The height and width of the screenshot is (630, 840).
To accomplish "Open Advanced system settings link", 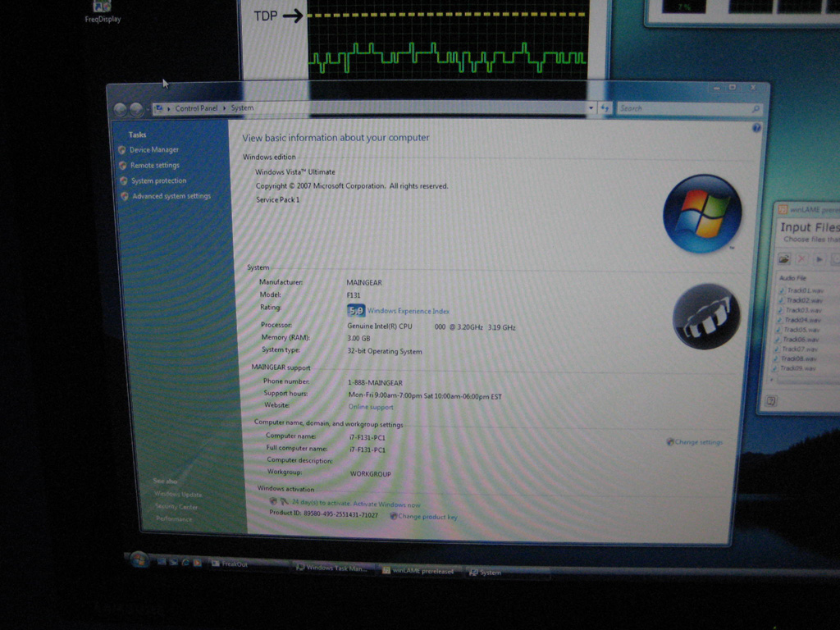I will (x=171, y=196).
